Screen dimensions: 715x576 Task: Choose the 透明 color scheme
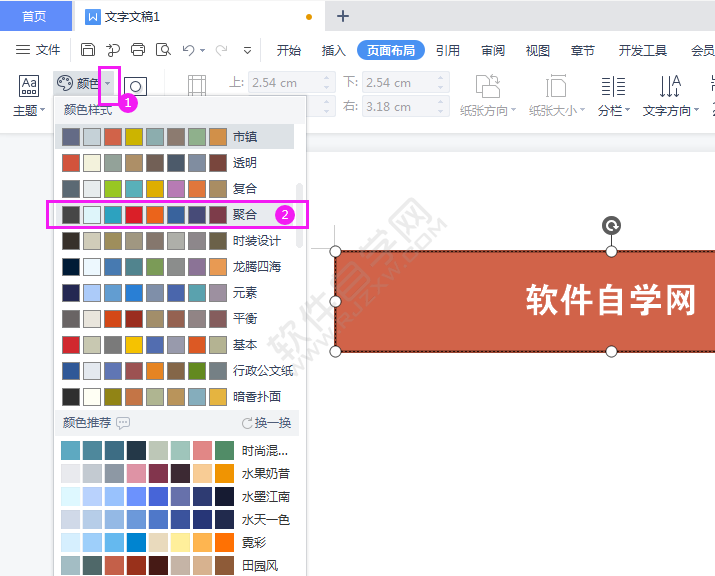click(175, 163)
